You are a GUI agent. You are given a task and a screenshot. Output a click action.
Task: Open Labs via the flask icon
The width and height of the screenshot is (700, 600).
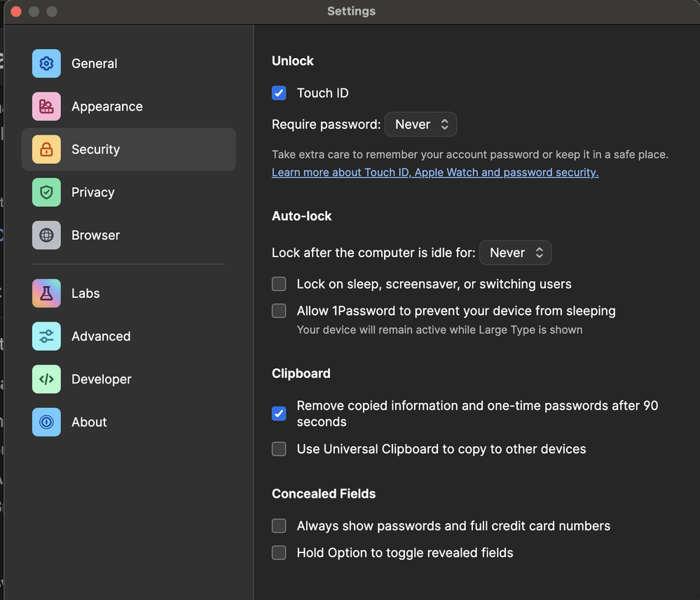pos(46,294)
